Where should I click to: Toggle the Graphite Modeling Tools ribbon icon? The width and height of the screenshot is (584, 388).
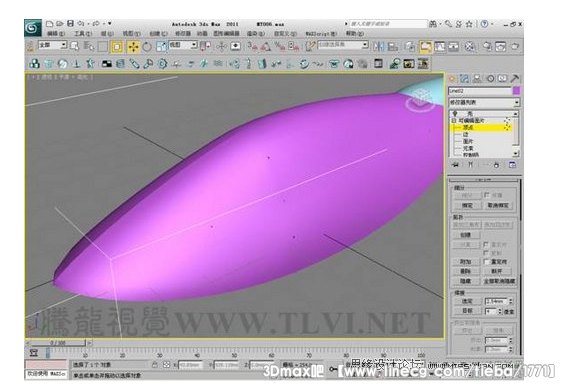tap(425, 46)
